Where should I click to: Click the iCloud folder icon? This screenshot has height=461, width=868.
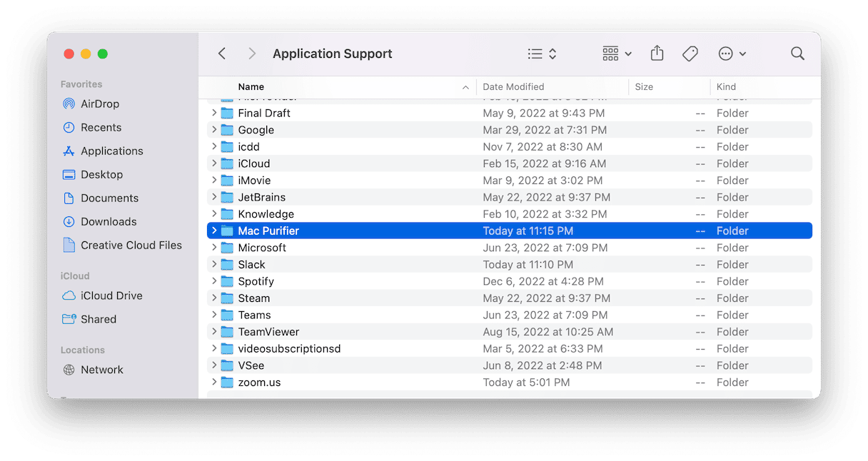point(227,163)
